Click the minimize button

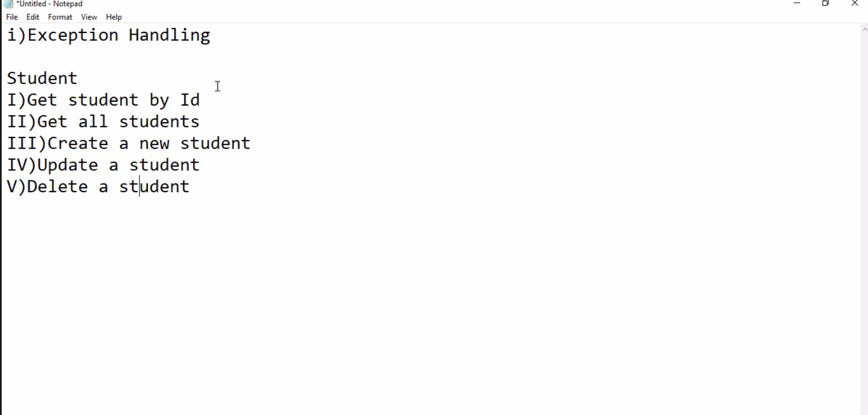pos(796,4)
